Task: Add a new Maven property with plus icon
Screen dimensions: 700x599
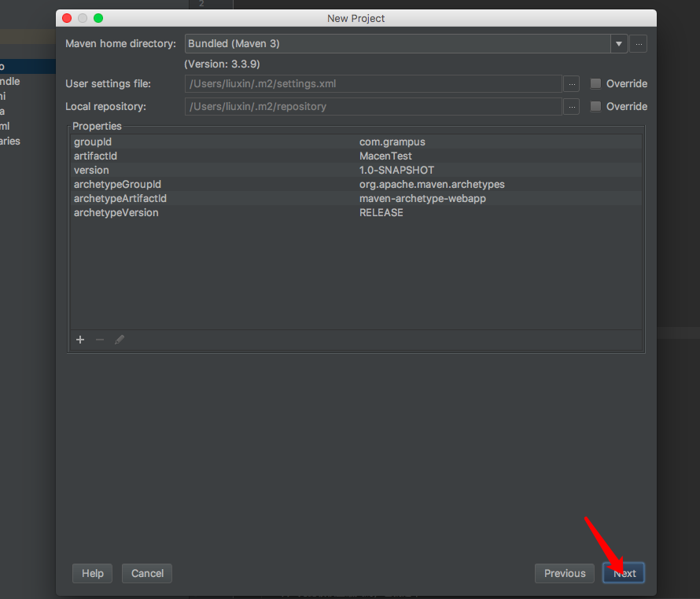Action: pos(80,340)
